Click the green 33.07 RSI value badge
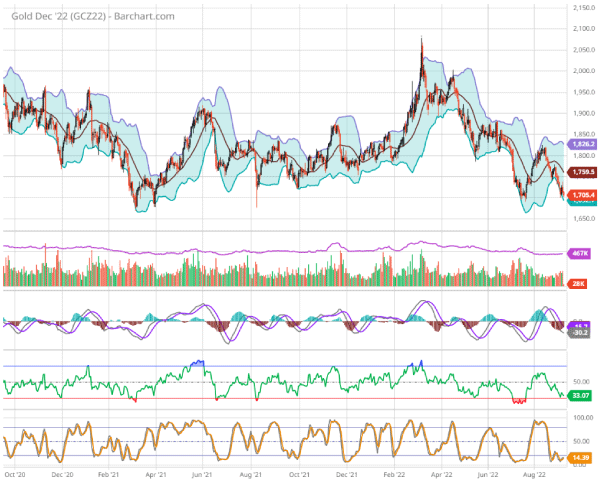 (x=581, y=396)
